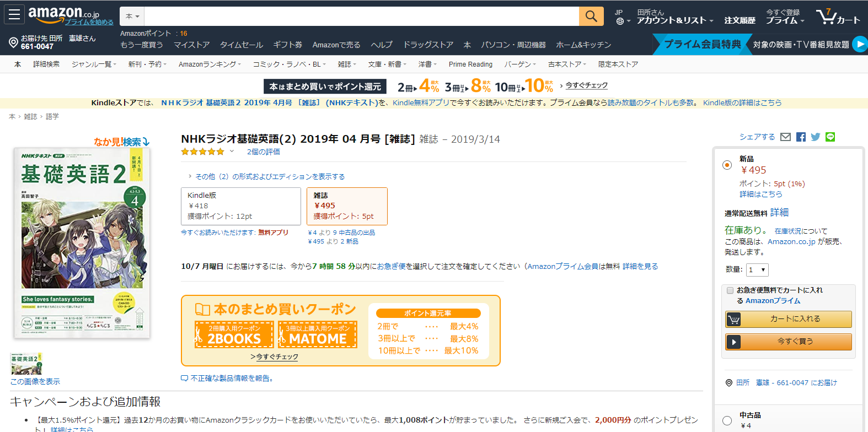This screenshot has height=432, width=868.
Task: Check the お急ぎ便無料でカートに入れる checkbox
Action: click(730, 290)
